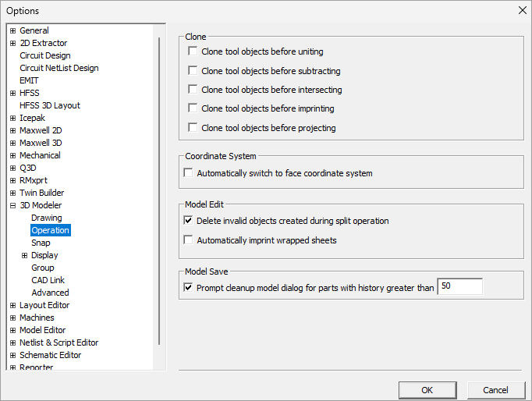532x401 pixels.
Task: Select Circuit Design in the tree
Action: (45, 55)
